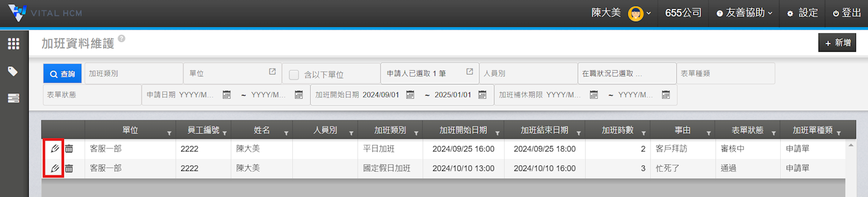868x197 pixels.
Task: Click 登出 to log out
Action: [x=847, y=13]
